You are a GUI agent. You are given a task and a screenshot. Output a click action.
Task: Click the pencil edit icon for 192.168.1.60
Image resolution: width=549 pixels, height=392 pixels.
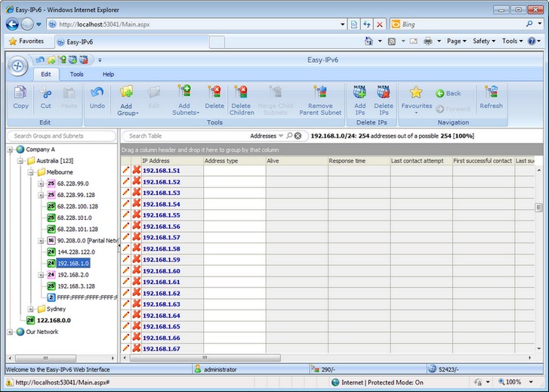125,270
